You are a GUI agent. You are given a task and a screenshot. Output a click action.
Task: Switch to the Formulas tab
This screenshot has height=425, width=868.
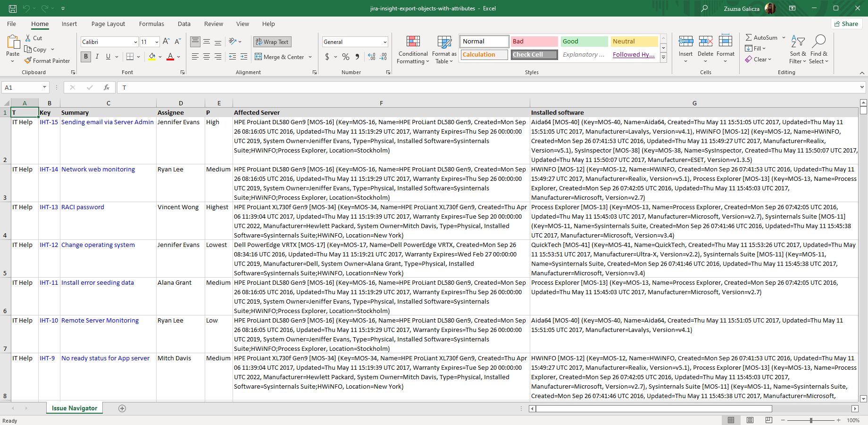point(151,24)
